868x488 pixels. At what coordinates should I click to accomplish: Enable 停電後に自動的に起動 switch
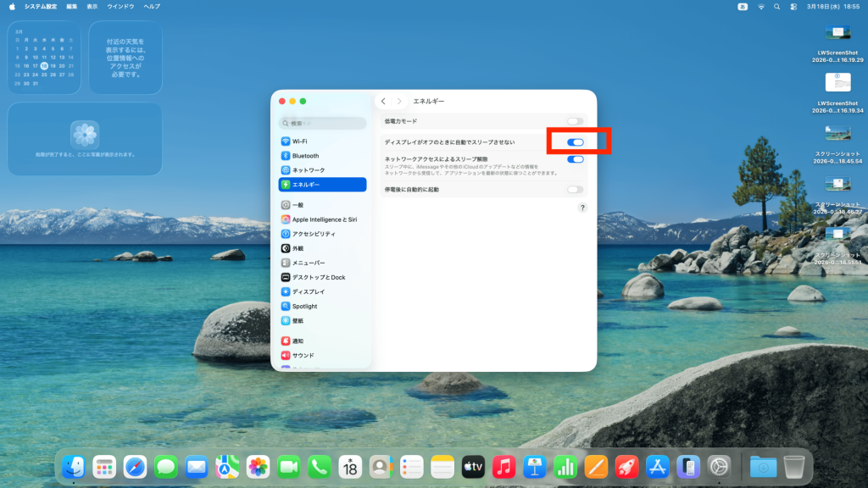(x=576, y=190)
